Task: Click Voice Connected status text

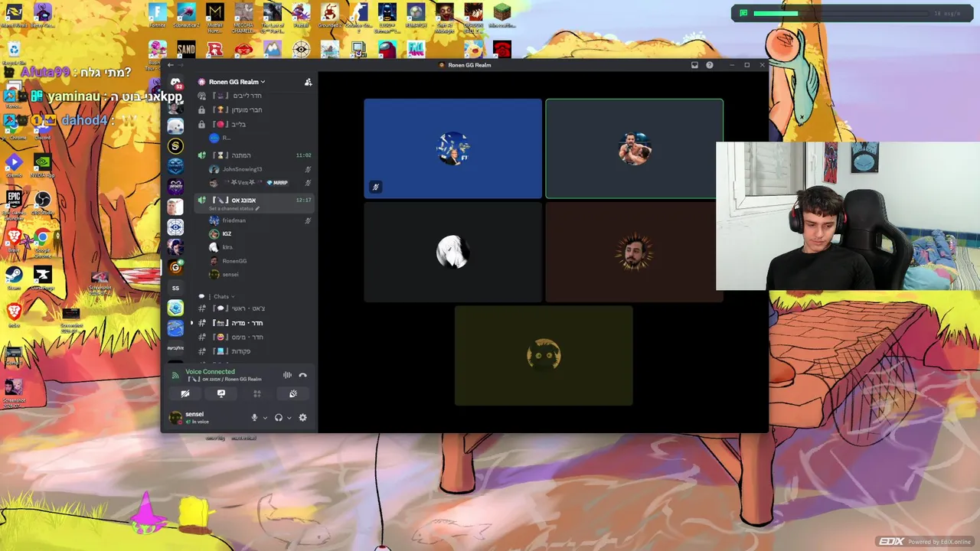Action: point(210,372)
